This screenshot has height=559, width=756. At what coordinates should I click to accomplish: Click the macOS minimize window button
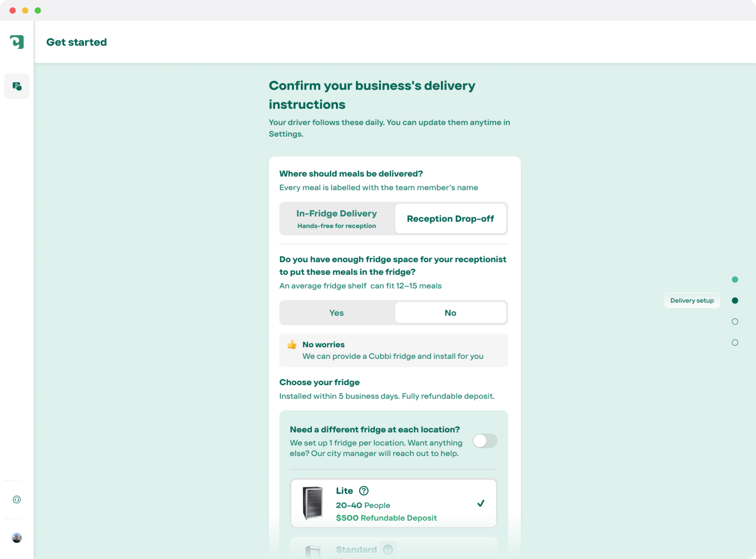click(25, 11)
